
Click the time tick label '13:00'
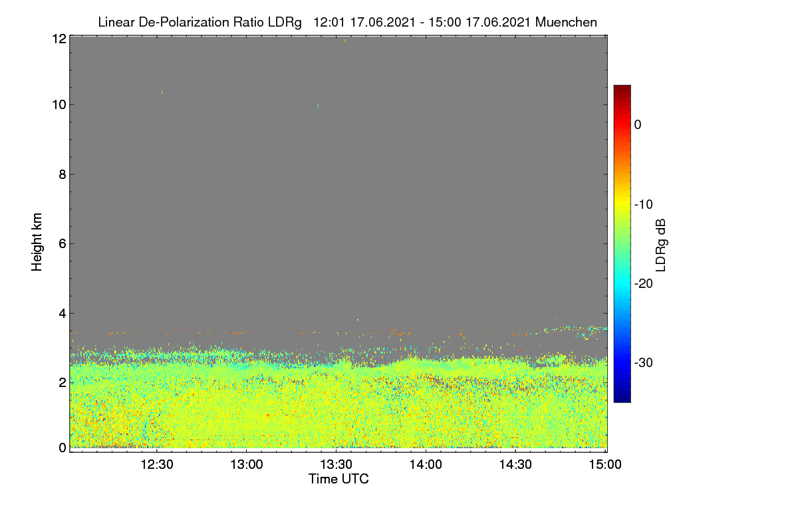(x=247, y=465)
